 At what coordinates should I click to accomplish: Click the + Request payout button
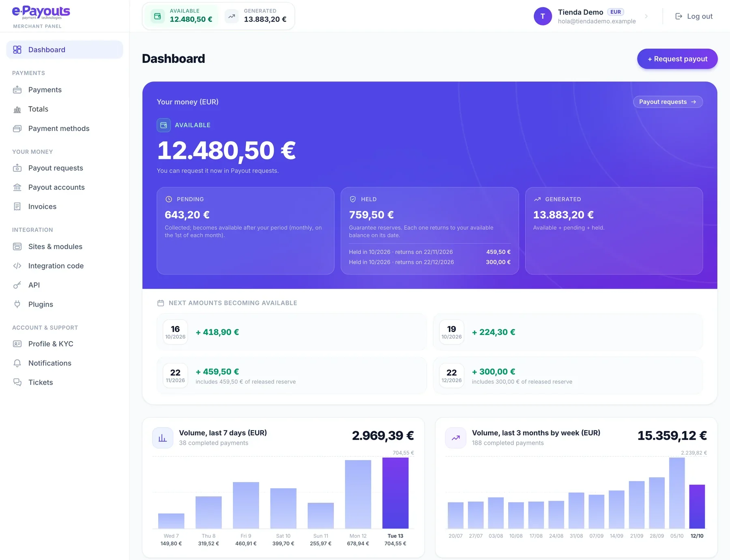coord(677,59)
